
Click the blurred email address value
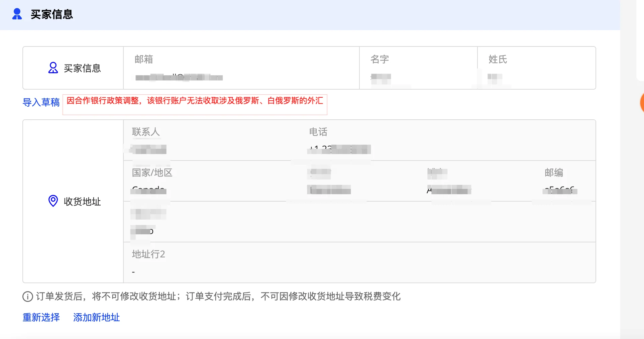pyautogui.click(x=179, y=78)
